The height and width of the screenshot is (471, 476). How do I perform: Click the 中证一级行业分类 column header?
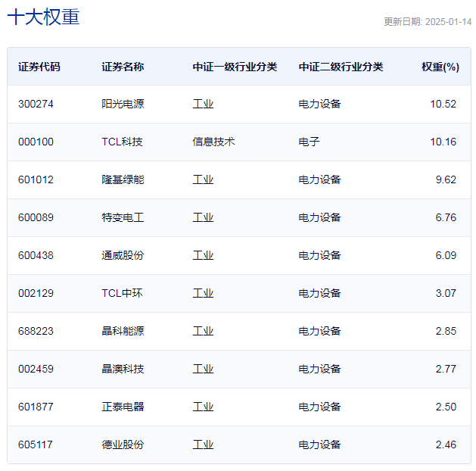click(235, 67)
